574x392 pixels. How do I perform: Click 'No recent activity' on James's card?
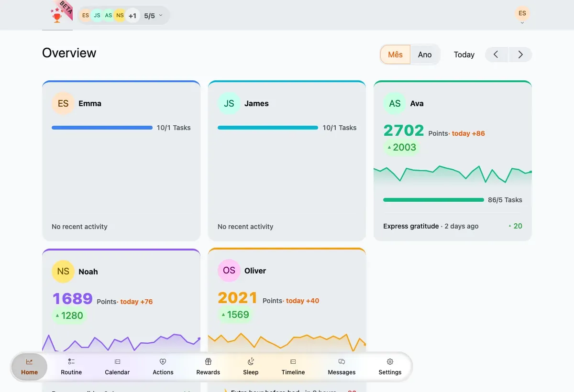coord(245,227)
